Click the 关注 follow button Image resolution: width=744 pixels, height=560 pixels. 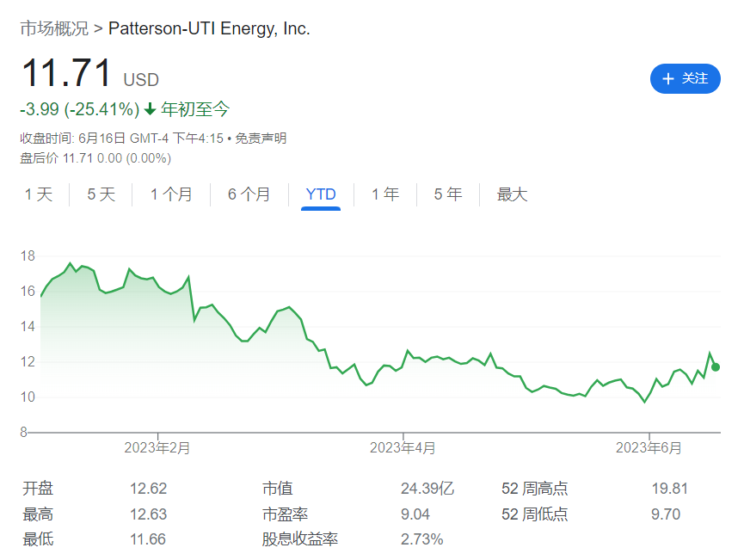[x=685, y=79]
